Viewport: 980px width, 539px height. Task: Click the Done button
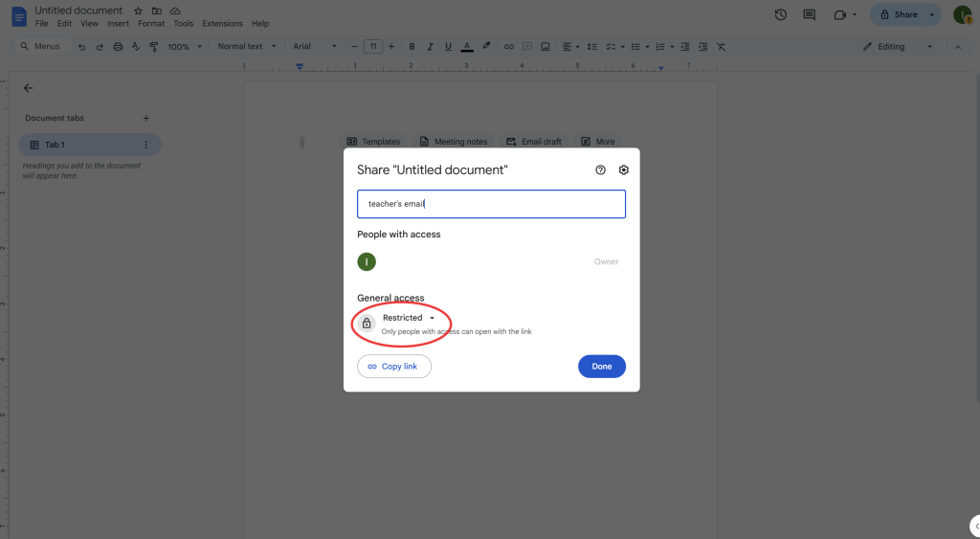point(601,367)
